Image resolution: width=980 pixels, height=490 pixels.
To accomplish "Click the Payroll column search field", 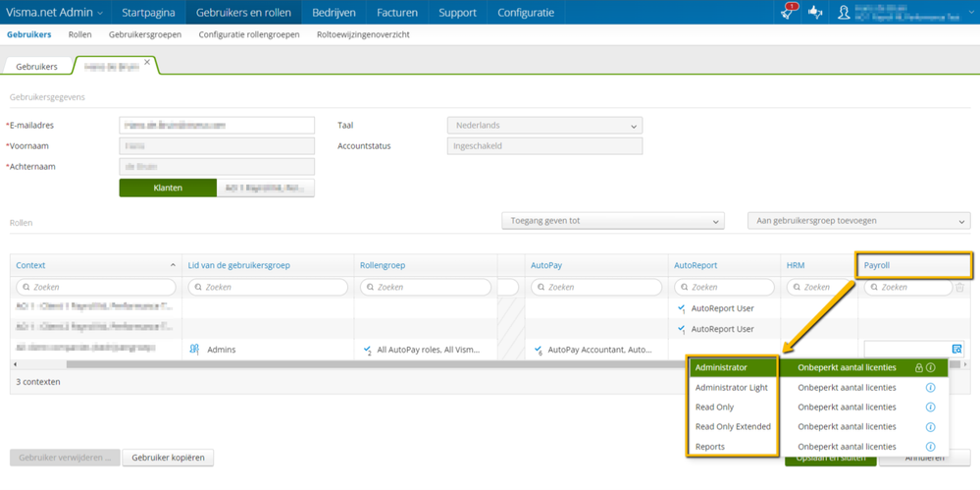I will coord(907,288).
